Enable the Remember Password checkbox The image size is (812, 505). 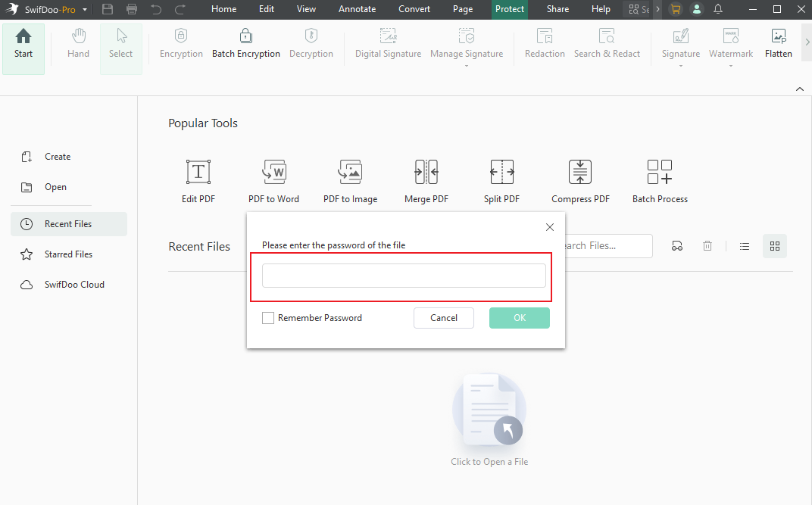(x=268, y=317)
